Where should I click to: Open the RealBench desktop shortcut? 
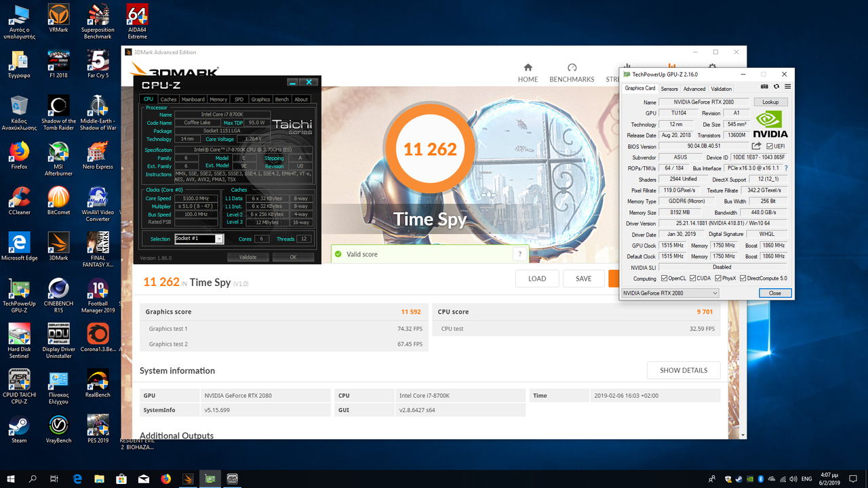coord(98,384)
